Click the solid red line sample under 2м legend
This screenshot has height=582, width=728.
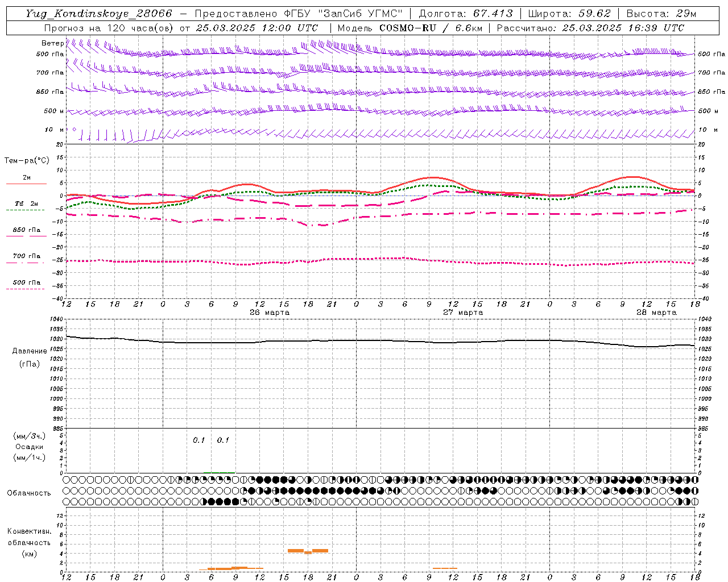[27, 184]
